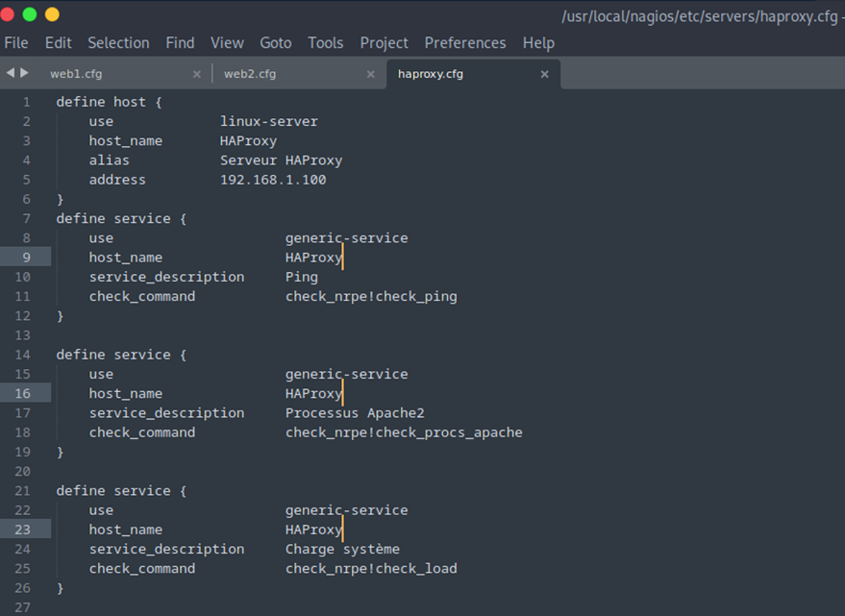Open the File menu
Screen dimensions: 845x616
[x=16, y=43]
